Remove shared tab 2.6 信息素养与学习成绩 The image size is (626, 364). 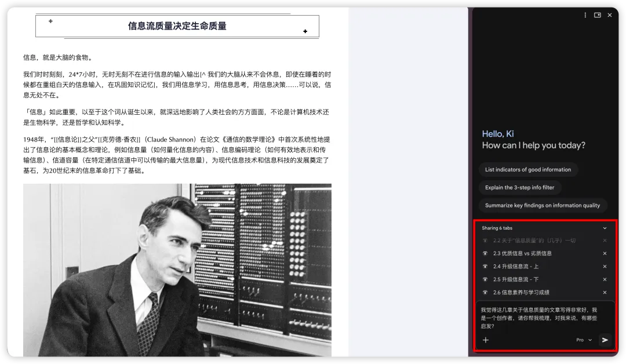click(605, 293)
